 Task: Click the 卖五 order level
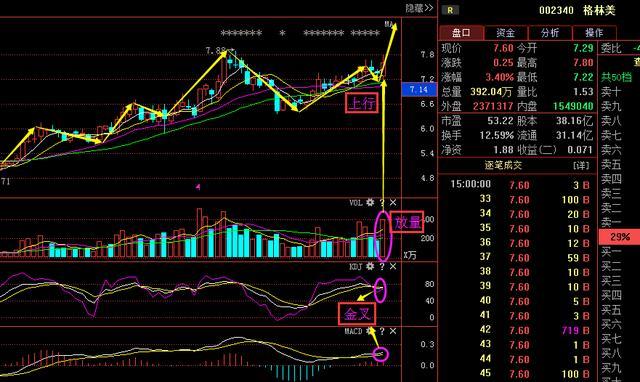[x=611, y=164]
